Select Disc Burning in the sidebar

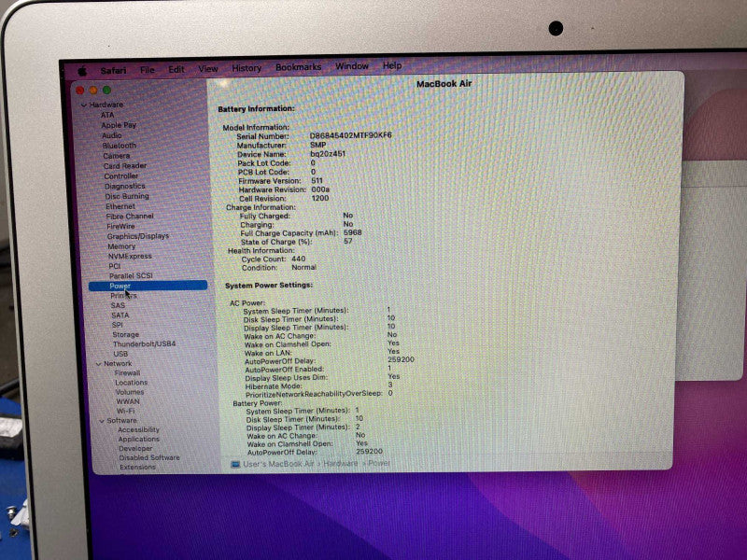[127, 196]
